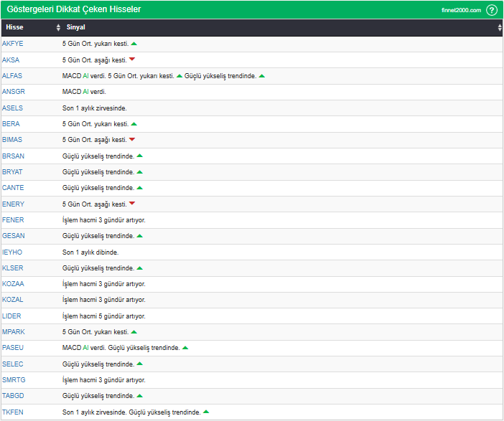The width and height of the screenshot is (504, 421).
Task: Click green up arrow in CANTE row
Action: coord(139,188)
